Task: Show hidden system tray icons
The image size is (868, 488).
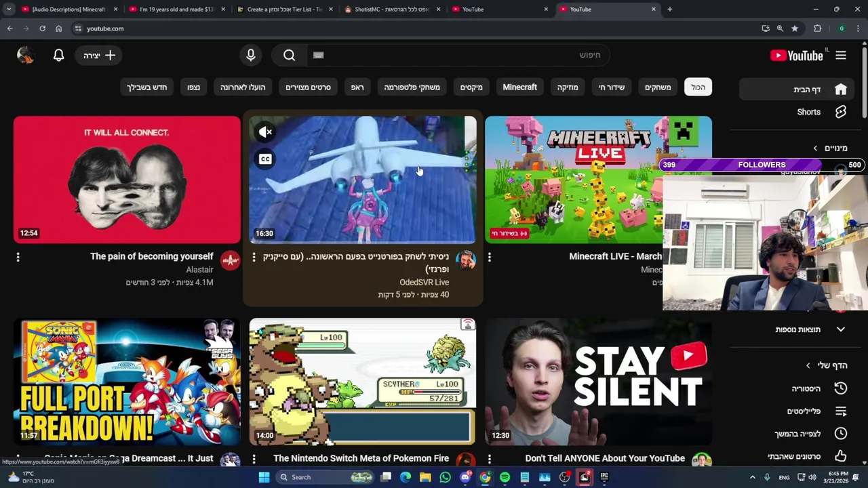Action: click(752, 477)
